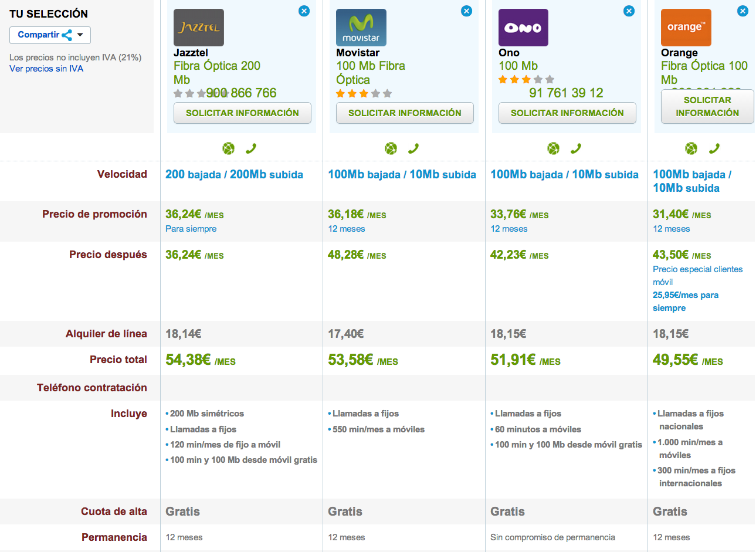Open the Compartir dropdown arrow
Viewport: 756px width, 552px height.
tap(80, 35)
